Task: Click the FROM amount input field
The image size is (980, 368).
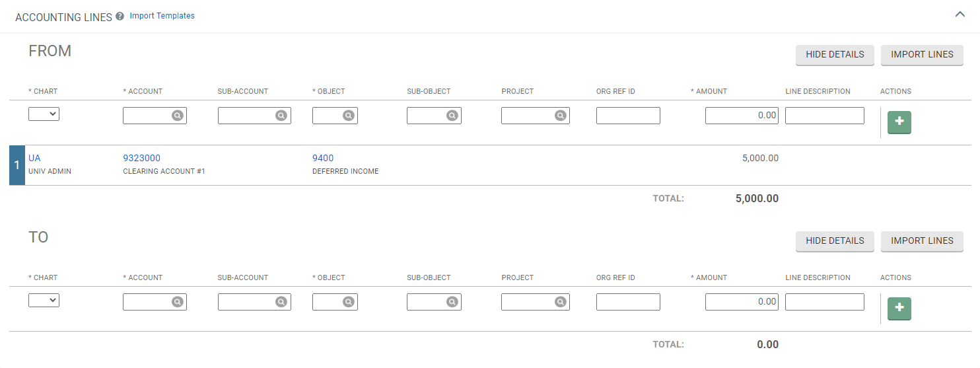Action: coord(742,116)
